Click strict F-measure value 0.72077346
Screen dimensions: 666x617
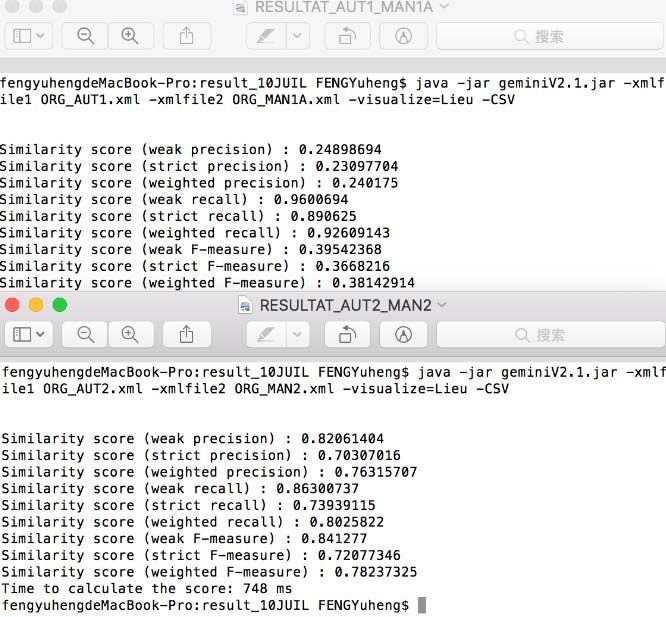pos(359,555)
